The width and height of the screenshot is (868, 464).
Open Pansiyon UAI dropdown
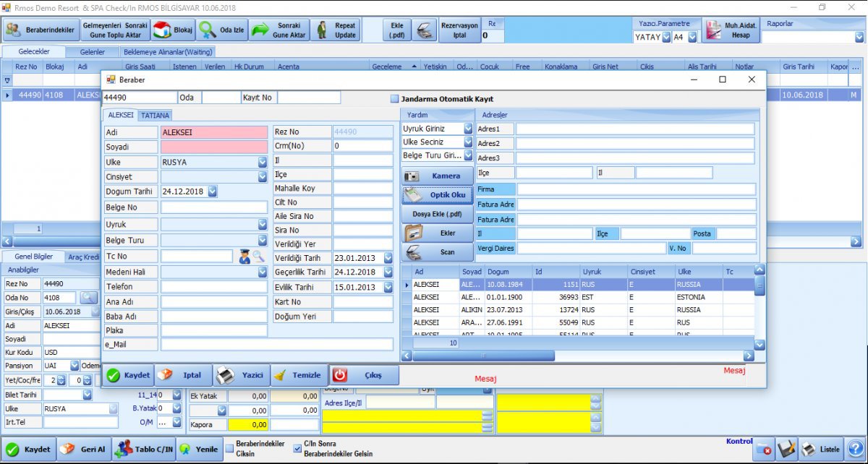click(74, 366)
